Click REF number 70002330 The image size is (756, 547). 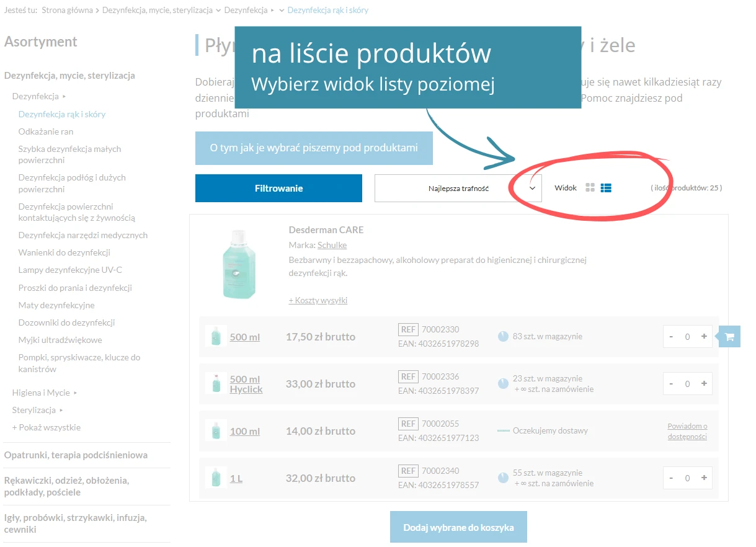pos(440,329)
